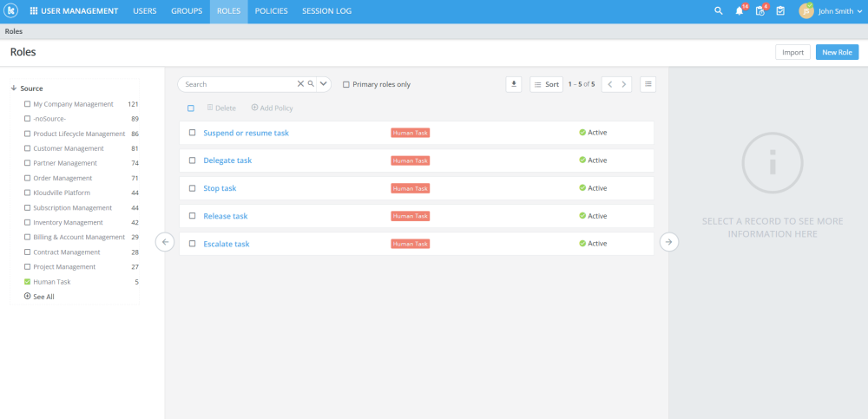The width and height of the screenshot is (868, 419).
Task: Uncheck the Human Task source filter
Action: [x=27, y=282]
